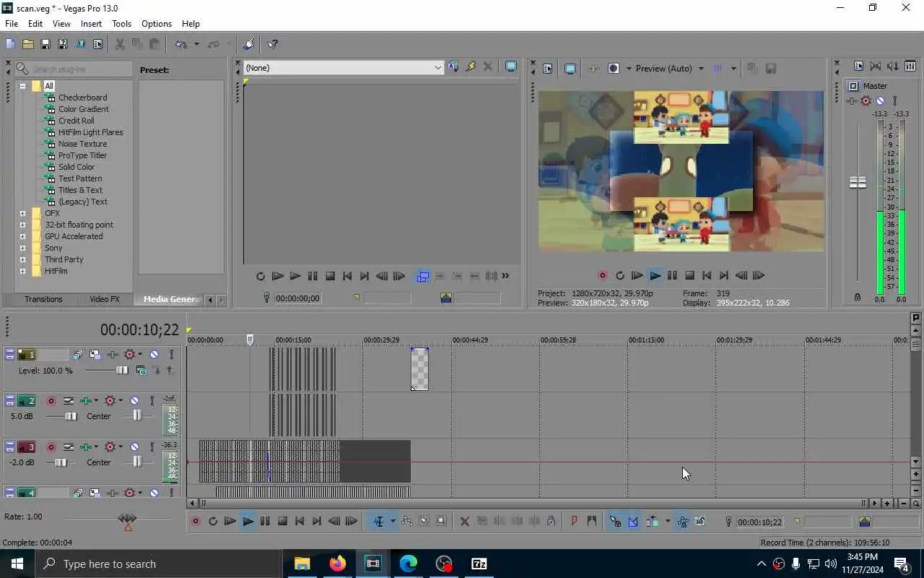Switch to the Video FX tab
Screen dimensions: 924x578
pyautogui.click(x=105, y=299)
